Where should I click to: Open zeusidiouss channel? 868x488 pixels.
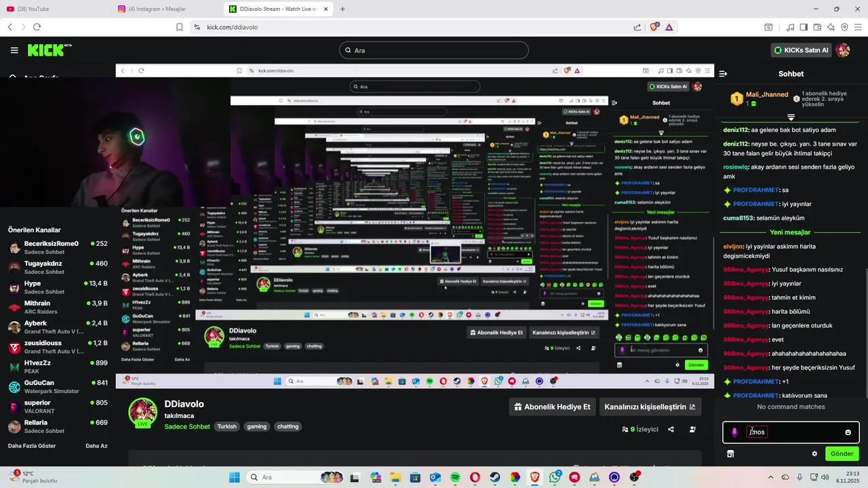(x=58, y=347)
